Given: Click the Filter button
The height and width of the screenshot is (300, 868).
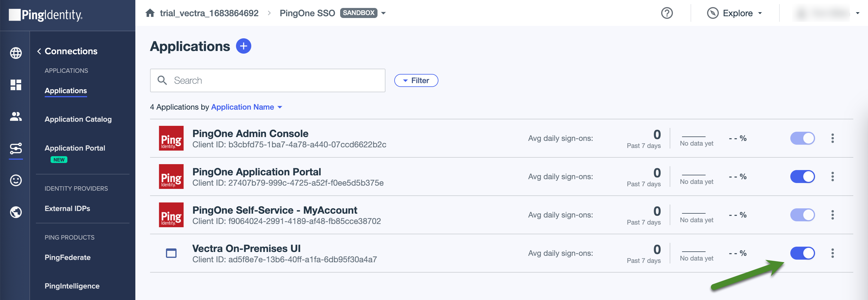Looking at the screenshot, I should (416, 80).
